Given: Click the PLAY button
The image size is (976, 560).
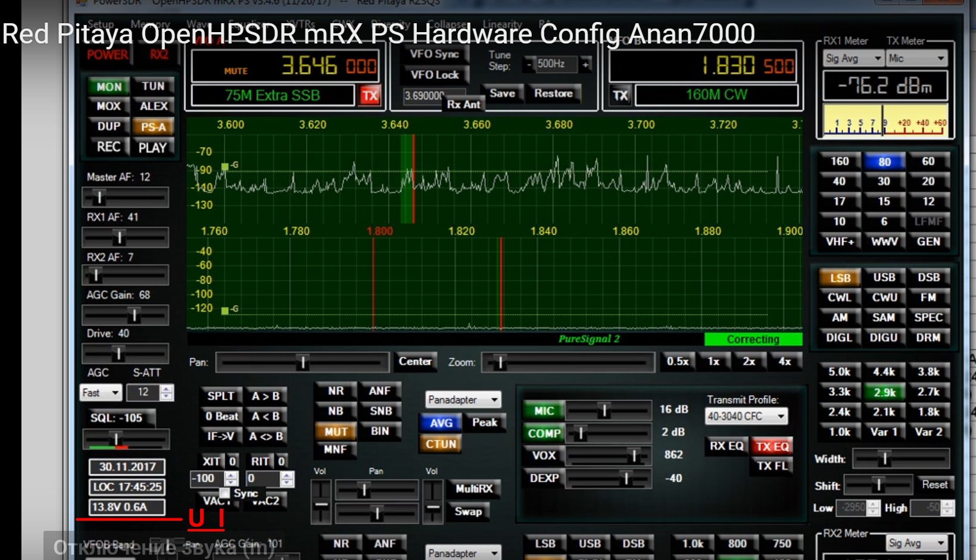Looking at the screenshot, I should (153, 148).
